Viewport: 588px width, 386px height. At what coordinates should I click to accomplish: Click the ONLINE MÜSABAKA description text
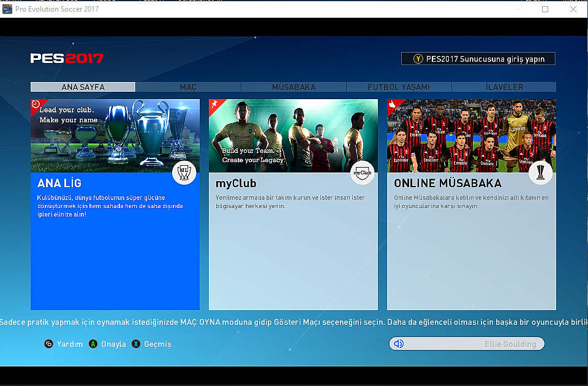pyautogui.click(x=471, y=202)
